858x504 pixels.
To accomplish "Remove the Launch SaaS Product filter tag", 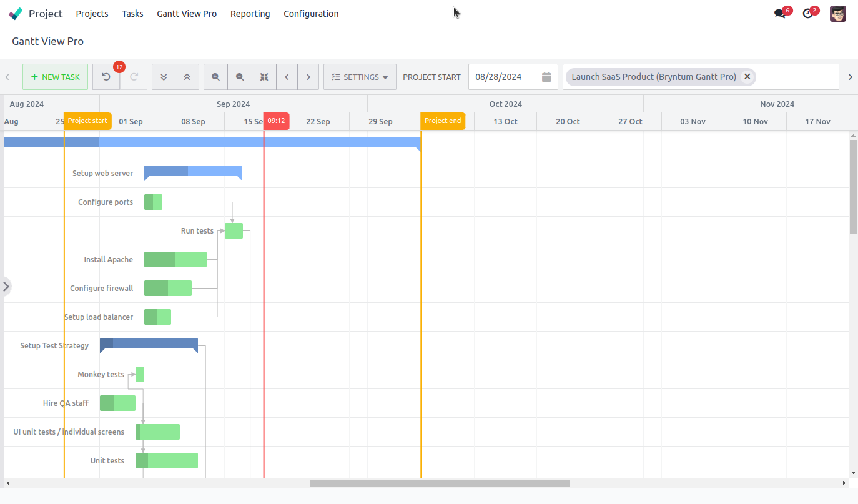I will (747, 76).
